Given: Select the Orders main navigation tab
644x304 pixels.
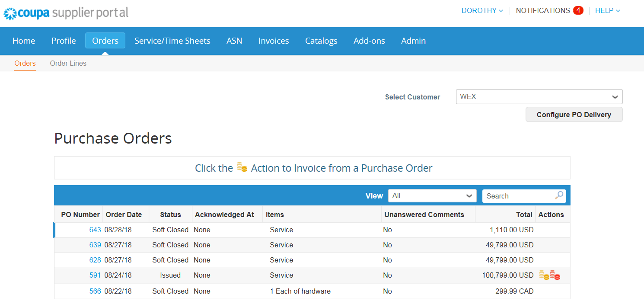Looking at the screenshot, I should tap(105, 41).
